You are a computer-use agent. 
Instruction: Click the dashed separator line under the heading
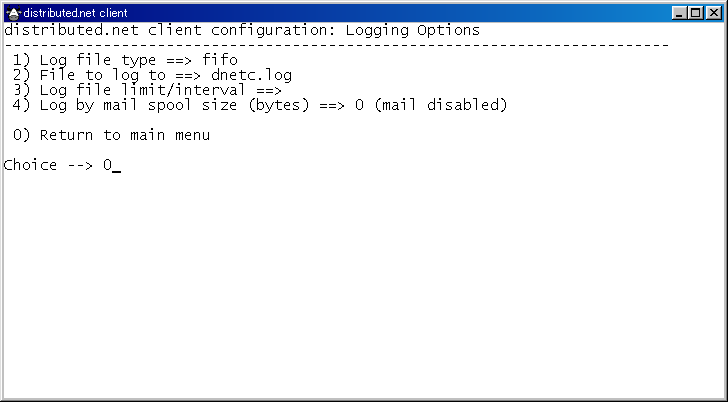tap(336, 45)
